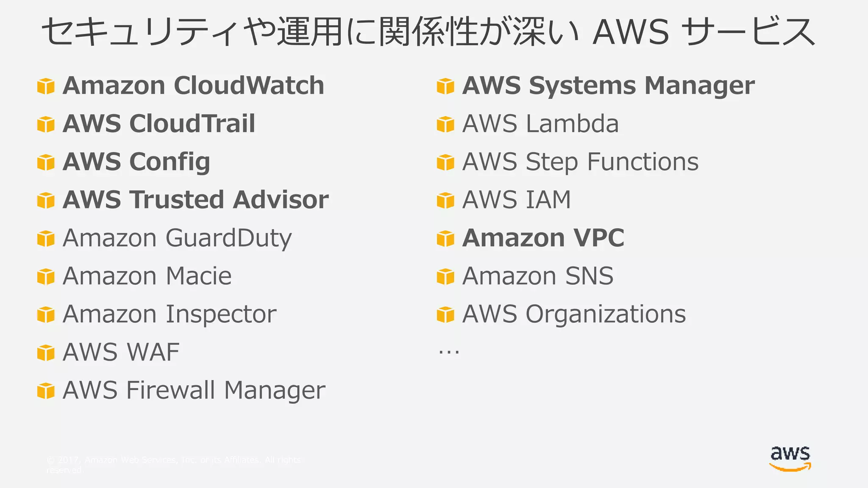Click the AWS logo in the corner
The width and height of the screenshot is (868, 488).
coord(790,458)
